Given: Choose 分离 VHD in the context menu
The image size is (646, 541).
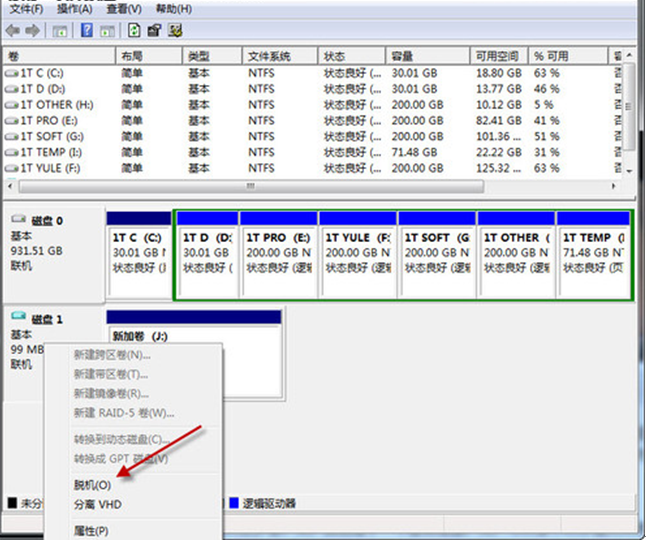Looking at the screenshot, I should coord(97,504).
